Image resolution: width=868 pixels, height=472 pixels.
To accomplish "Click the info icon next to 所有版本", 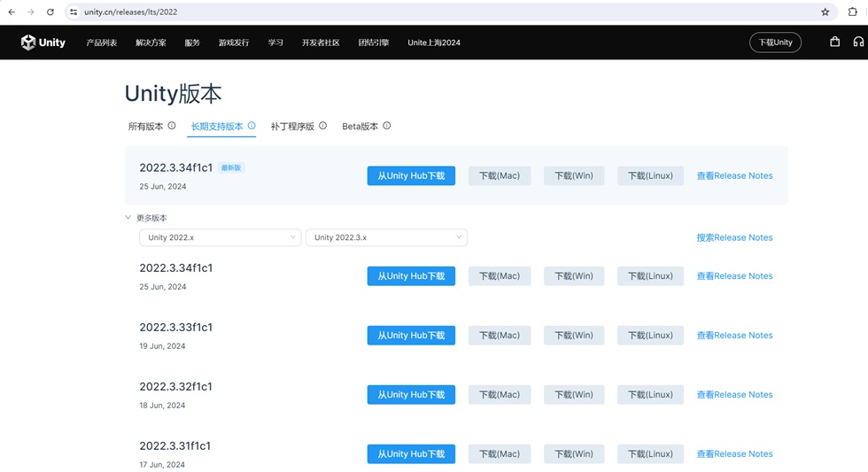I will coord(172,126).
